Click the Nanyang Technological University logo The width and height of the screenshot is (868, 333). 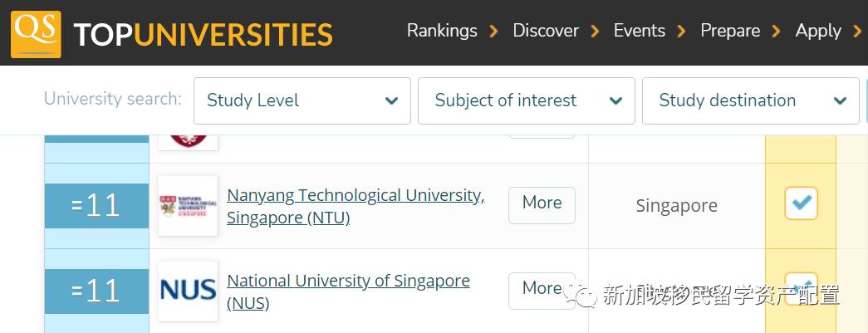pos(188,205)
